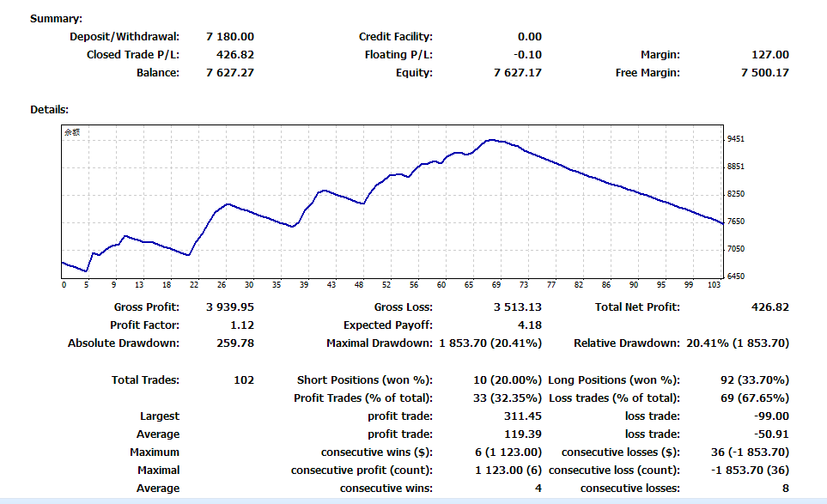Select the "Long Positions (won %):" label
The height and width of the screenshot is (504, 827).
(614, 380)
